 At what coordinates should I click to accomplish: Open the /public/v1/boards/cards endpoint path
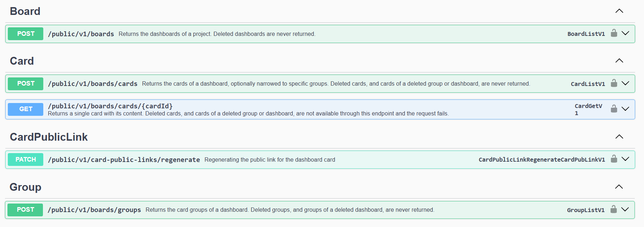click(93, 84)
